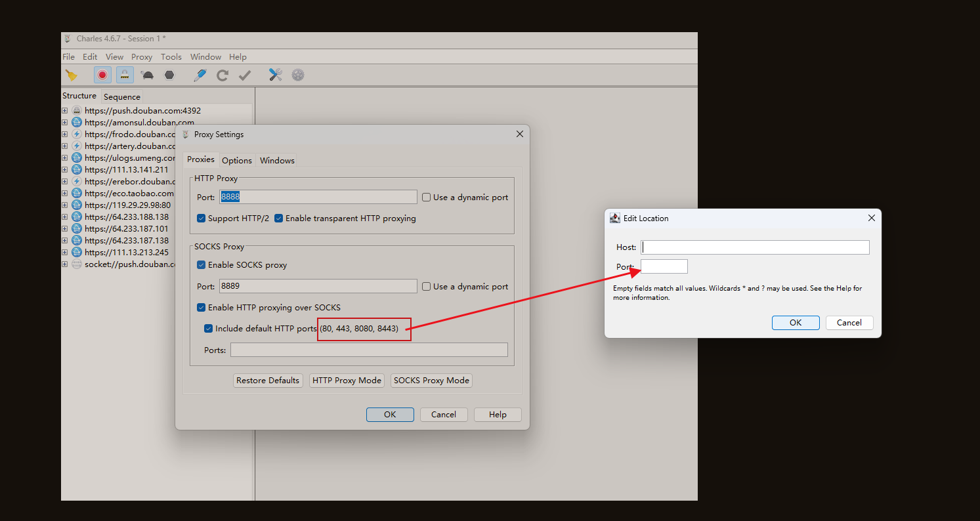Click socket icon beside socket://push.douban
980x521 pixels.
tap(77, 264)
